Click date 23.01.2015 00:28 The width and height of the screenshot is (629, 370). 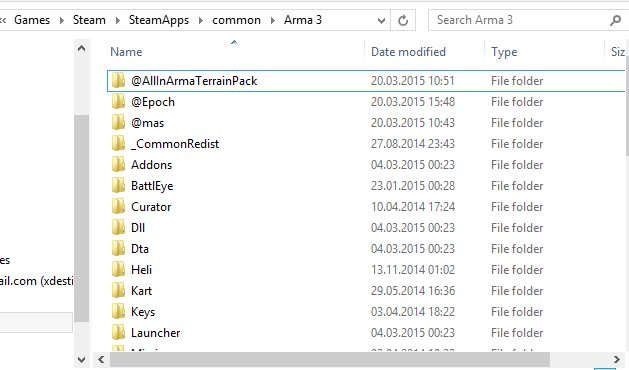(x=413, y=185)
